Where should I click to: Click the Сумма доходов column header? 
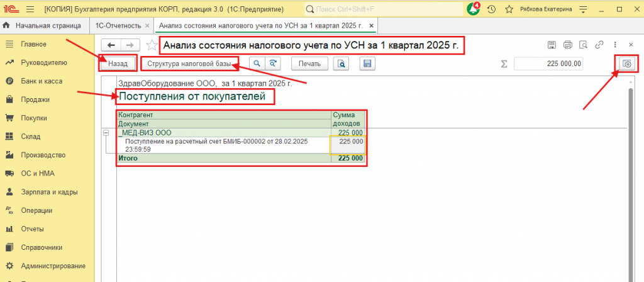tap(347, 119)
